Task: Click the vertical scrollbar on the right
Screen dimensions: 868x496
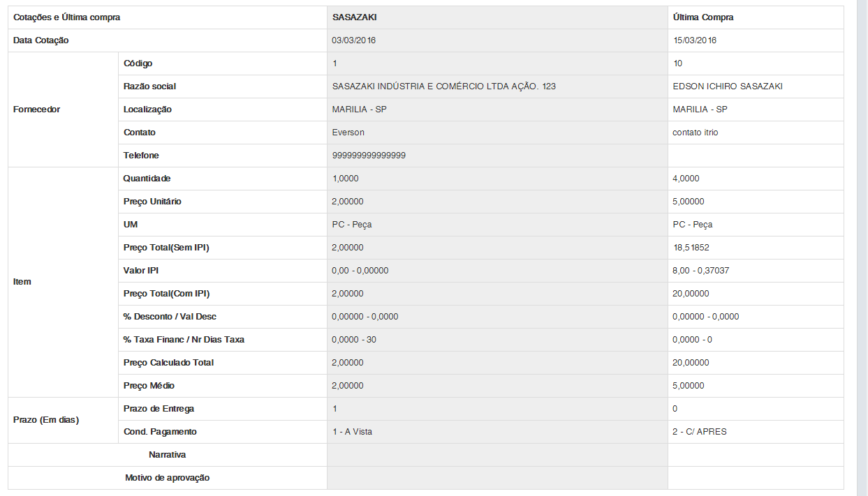Action: (x=862, y=248)
